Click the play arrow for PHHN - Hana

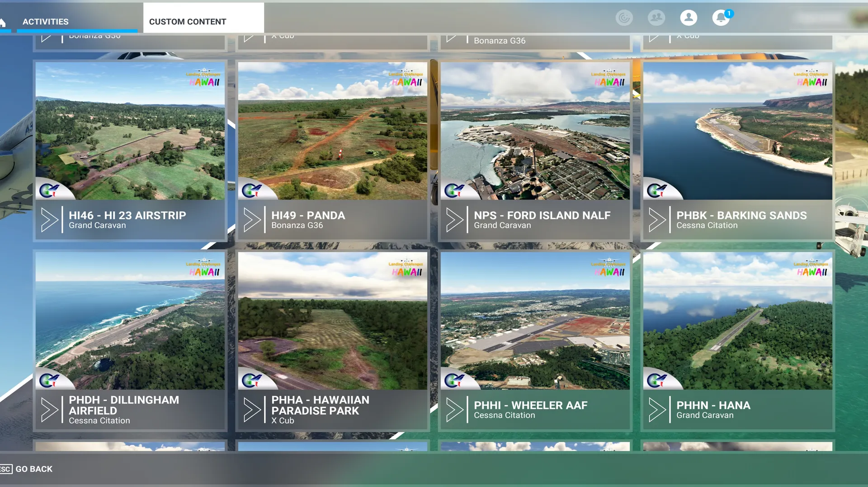click(656, 410)
